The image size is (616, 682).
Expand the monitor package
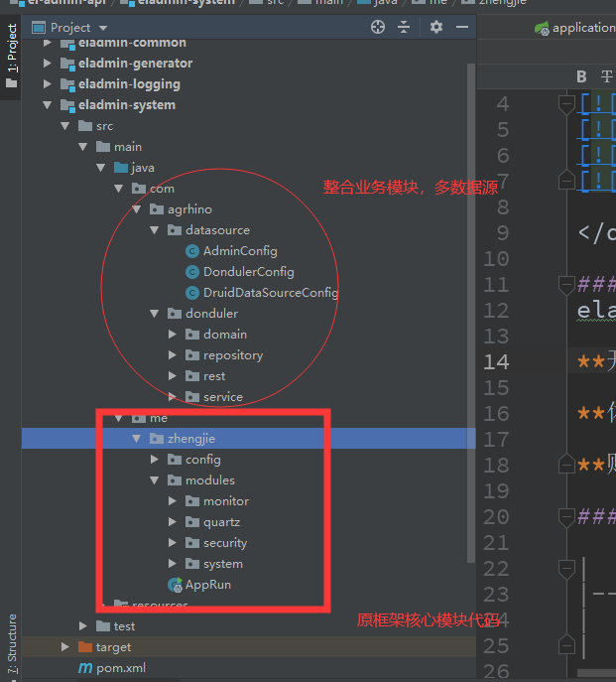coord(173,501)
